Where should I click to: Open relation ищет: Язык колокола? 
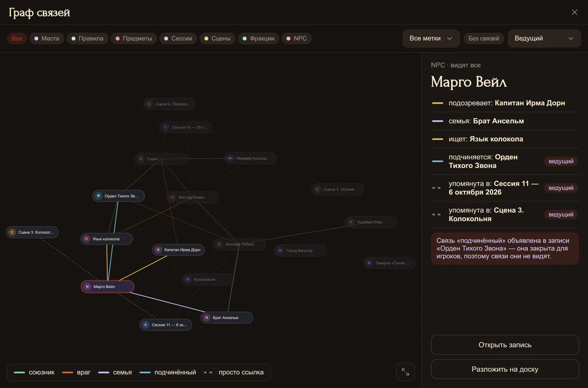[x=505, y=139]
